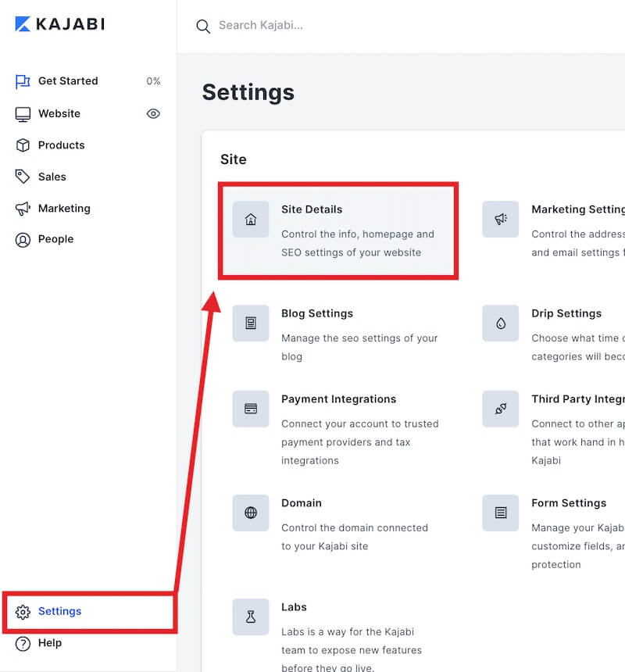Open the People section
This screenshot has height=672, width=625.
54,239
